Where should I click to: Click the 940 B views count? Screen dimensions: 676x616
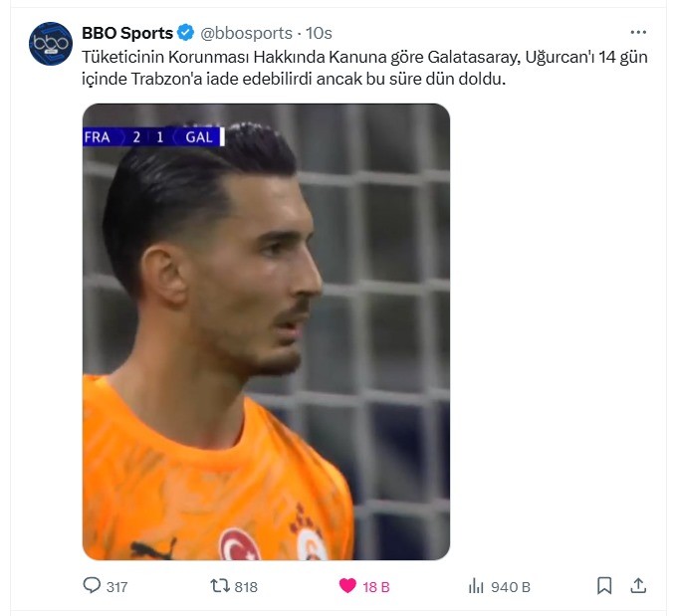click(511, 587)
